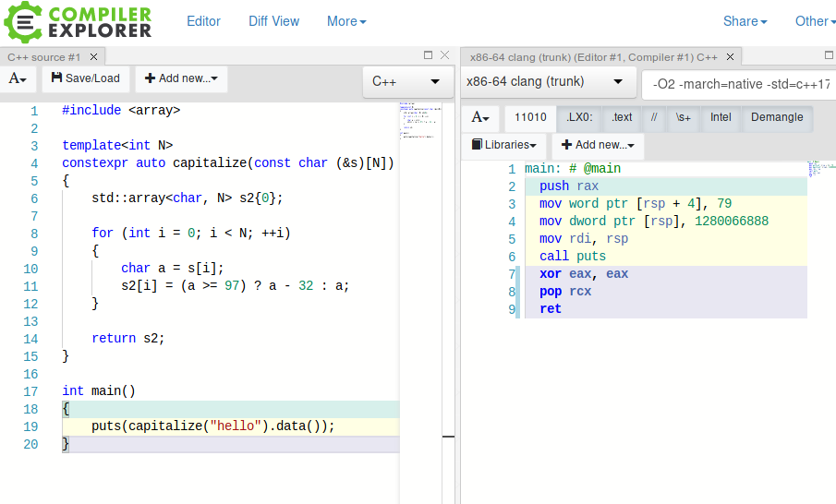Open compiler pane font size menu
This screenshot has width=836, height=504.
point(480,118)
